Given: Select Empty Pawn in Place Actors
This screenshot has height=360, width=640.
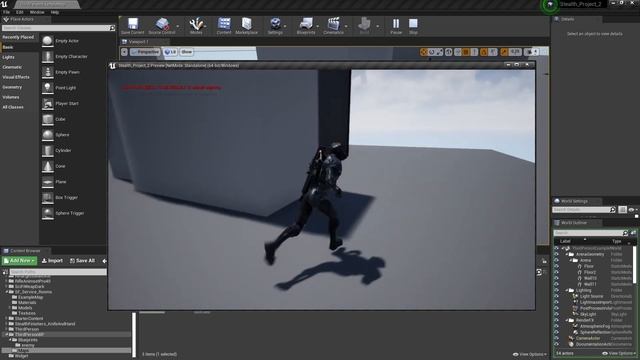Looking at the screenshot, I should click(x=67, y=72).
